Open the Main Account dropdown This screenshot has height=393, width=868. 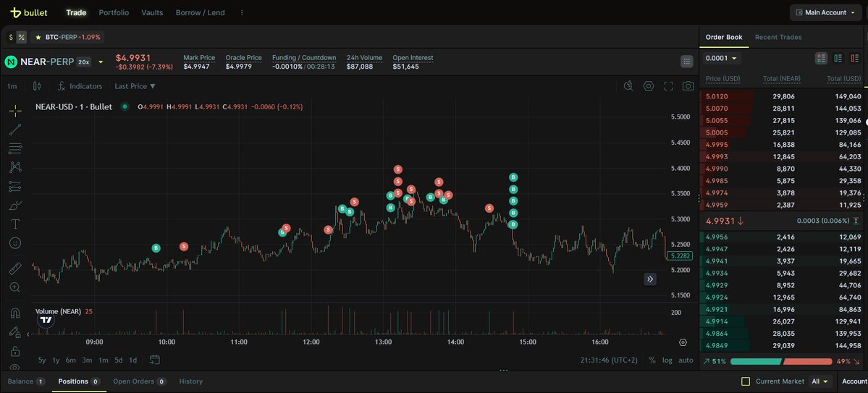[825, 12]
